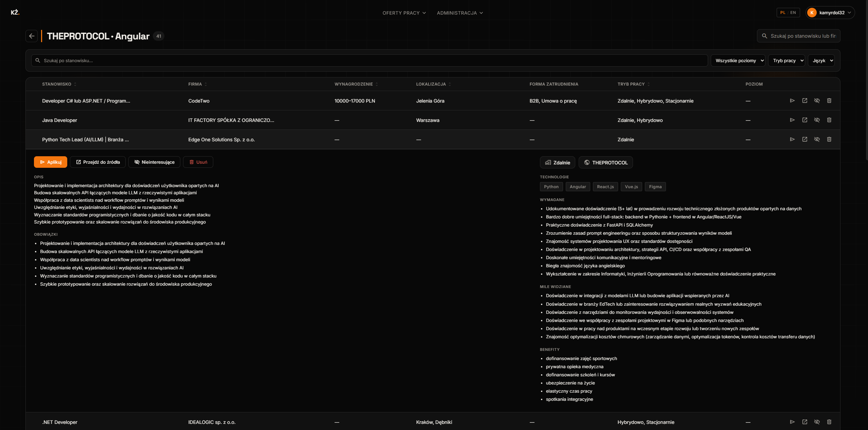
Task: Click the Forma zatrudnienia column header
Action: 554,84
